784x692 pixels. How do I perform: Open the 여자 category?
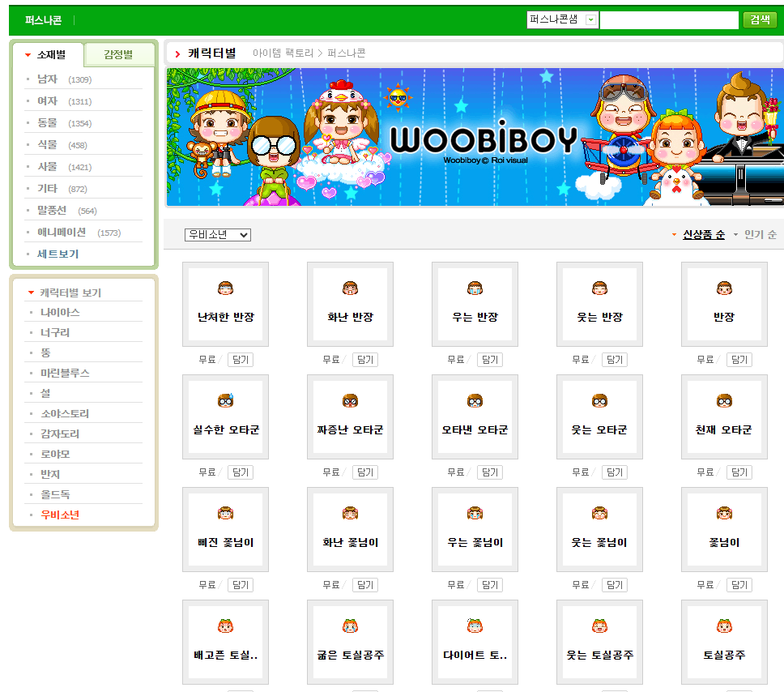(x=48, y=101)
